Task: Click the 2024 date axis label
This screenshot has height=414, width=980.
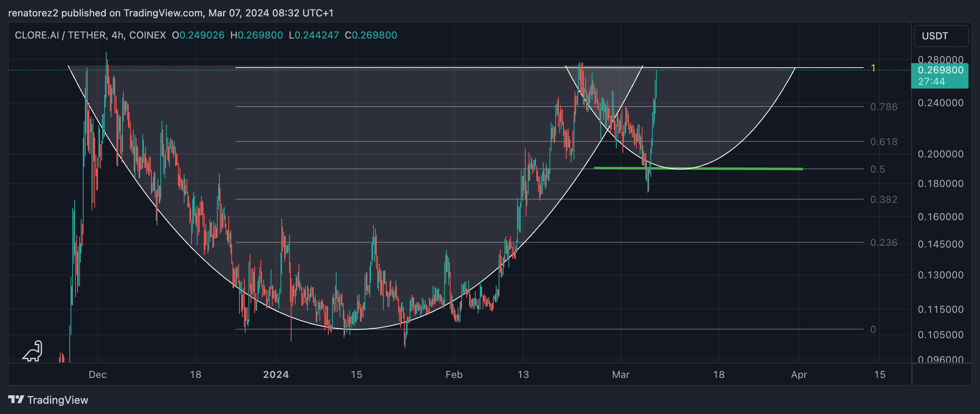Action: 276,375
